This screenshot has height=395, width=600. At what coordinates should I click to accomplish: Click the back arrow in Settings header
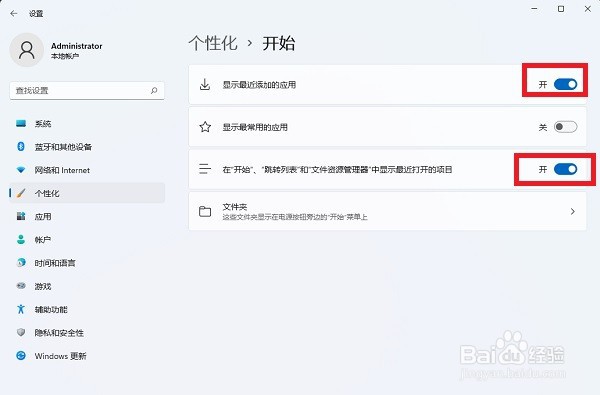tap(14, 13)
